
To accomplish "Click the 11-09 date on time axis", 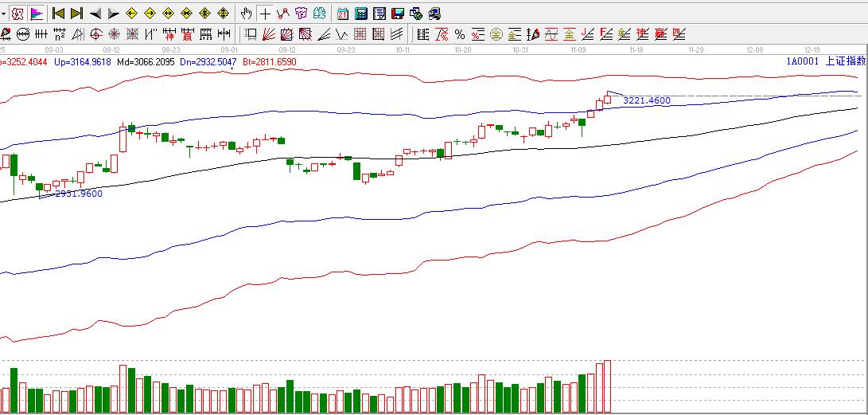I will click(x=578, y=49).
